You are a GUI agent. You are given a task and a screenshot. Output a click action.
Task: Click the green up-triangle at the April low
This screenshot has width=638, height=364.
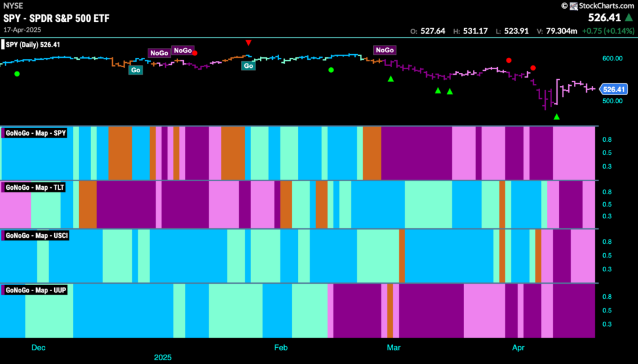point(556,116)
